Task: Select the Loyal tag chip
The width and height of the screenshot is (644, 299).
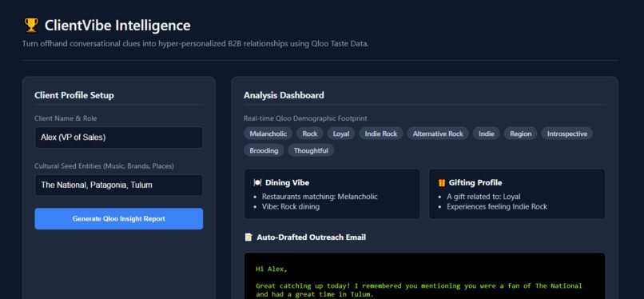Action: (341, 134)
